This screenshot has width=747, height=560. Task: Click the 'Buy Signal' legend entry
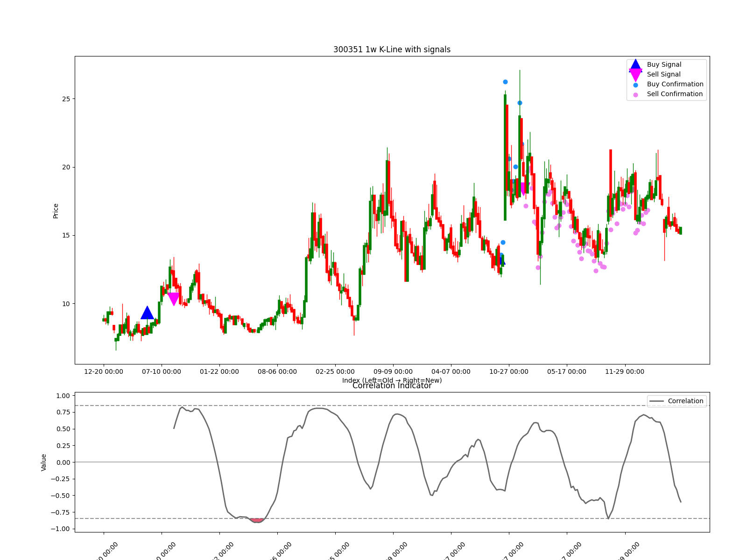tap(664, 64)
